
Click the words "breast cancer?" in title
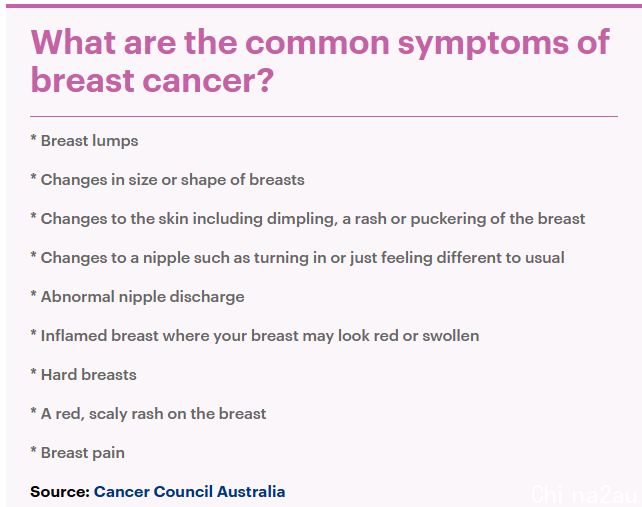pyautogui.click(x=152, y=80)
